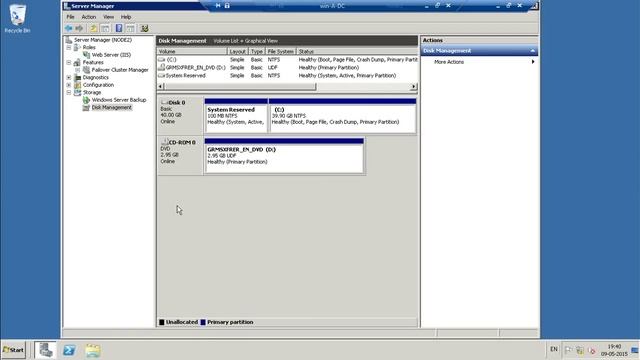Screen dimensions: 640x360
Task: Expand the More Actions submenu arrow
Action: pyautogui.click(x=533, y=62)
